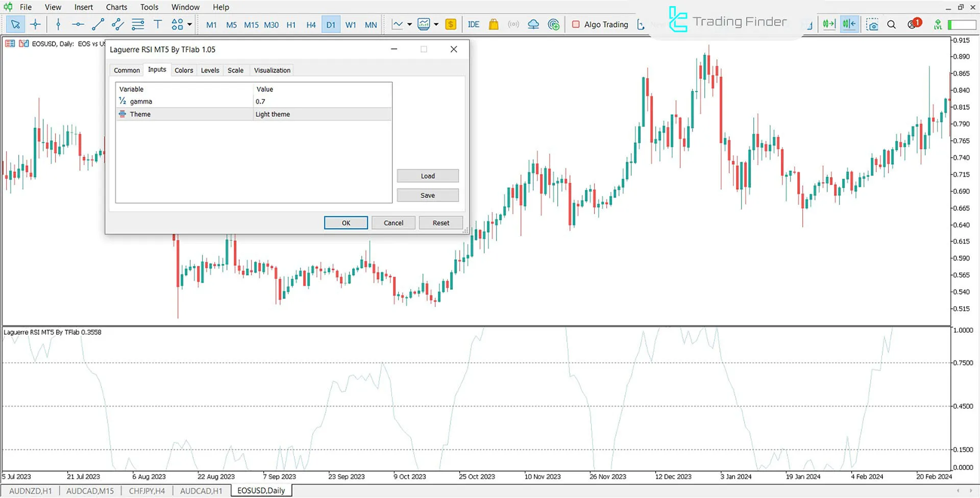Select the Crosshair tool
The image size is (980, 498).
(35, 24)
